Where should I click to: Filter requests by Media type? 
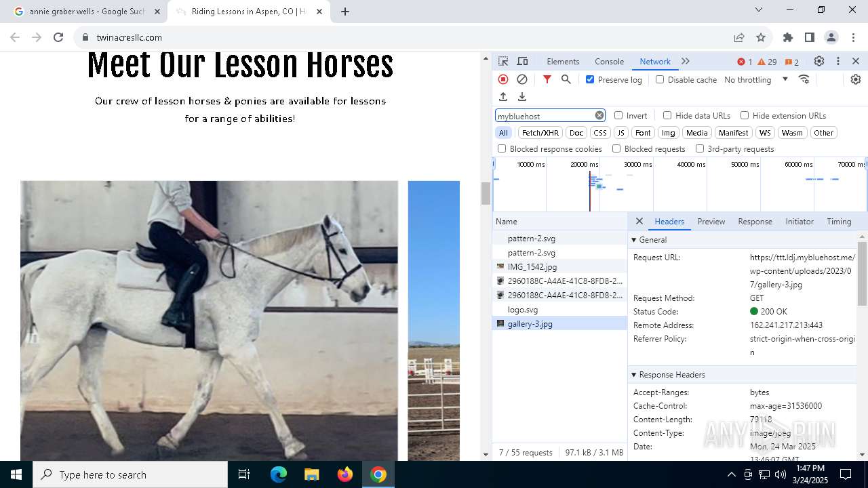coord(696,133)
